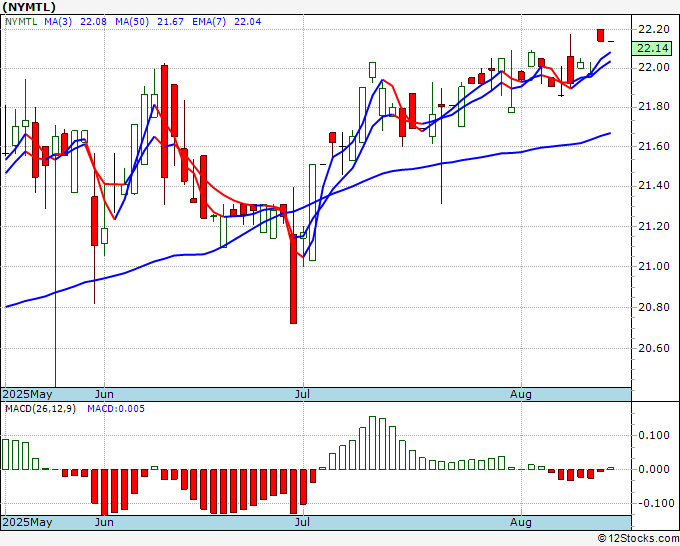The image size is (680, 546).
Task: Click the 22.00 price axis label
Action: tap(654, 67)
